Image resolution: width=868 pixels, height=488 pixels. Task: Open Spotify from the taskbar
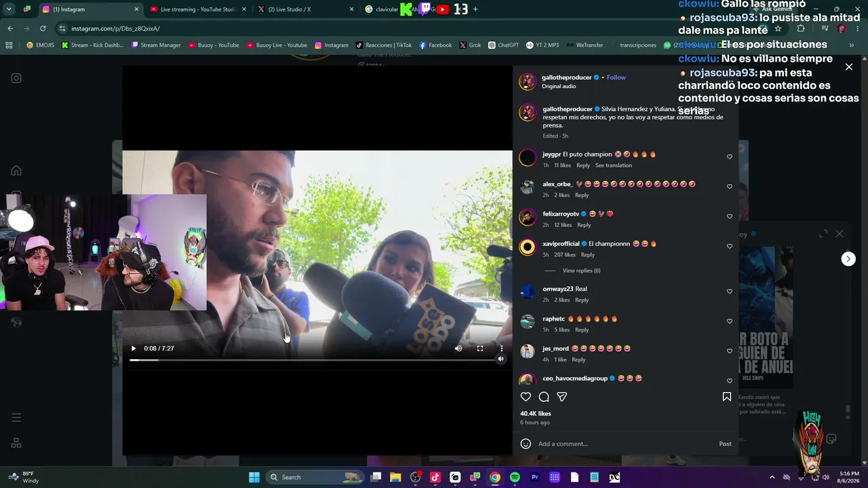[515, 477]
